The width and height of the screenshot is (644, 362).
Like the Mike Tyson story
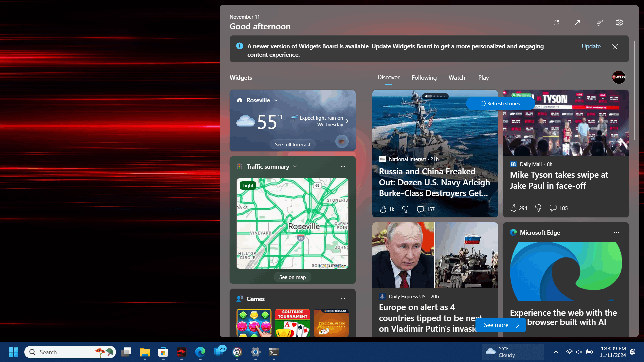[513, 208]
